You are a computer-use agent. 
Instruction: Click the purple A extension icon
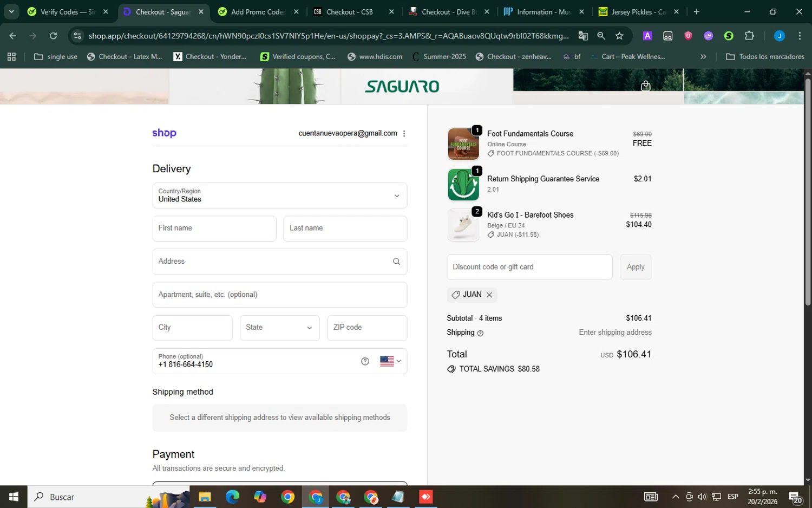point(647,36)
